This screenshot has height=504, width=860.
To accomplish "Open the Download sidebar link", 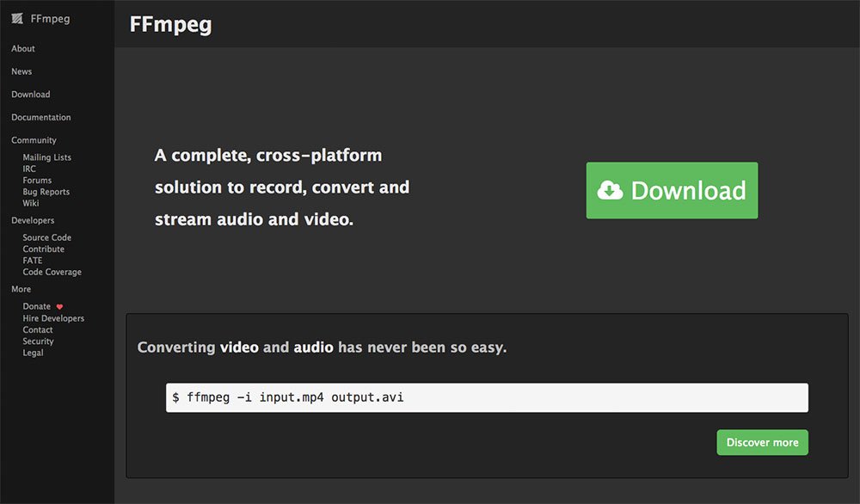I will click(x=31, y=95).
